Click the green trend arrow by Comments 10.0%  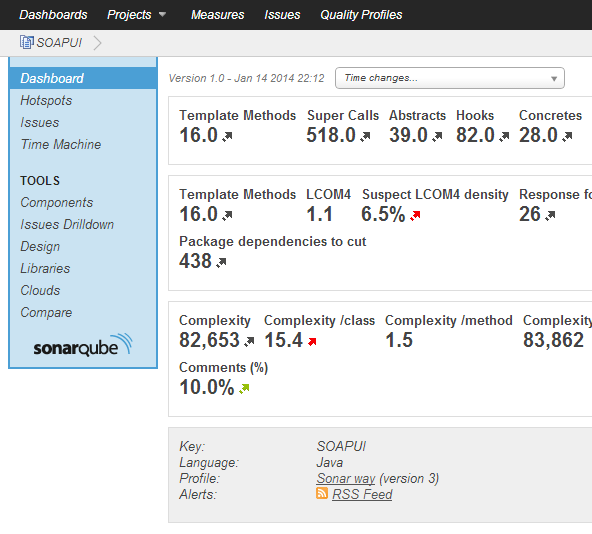(x=244, y=389)
